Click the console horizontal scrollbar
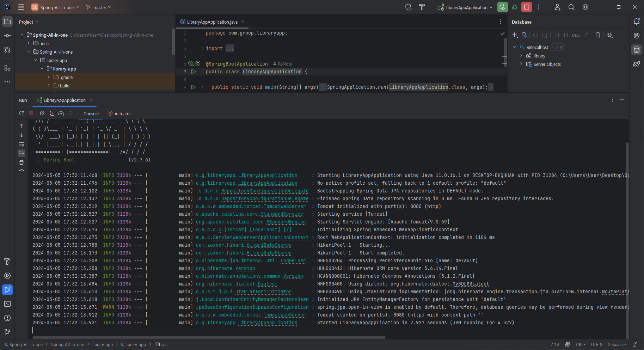 click(209, 337)
